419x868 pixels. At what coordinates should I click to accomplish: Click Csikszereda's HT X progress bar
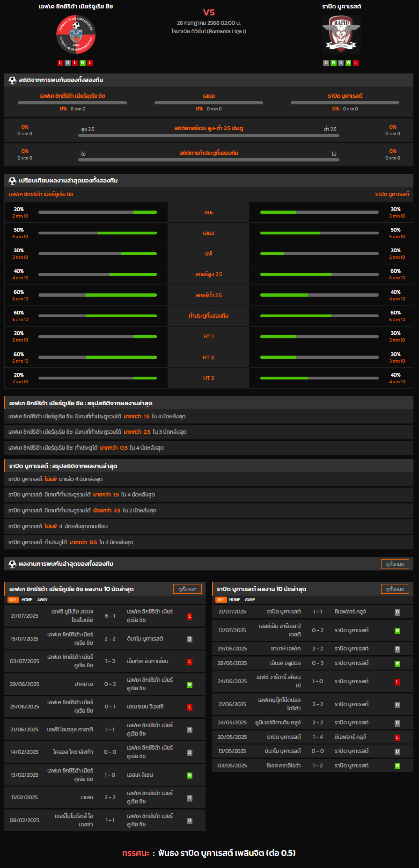point(97,357)
